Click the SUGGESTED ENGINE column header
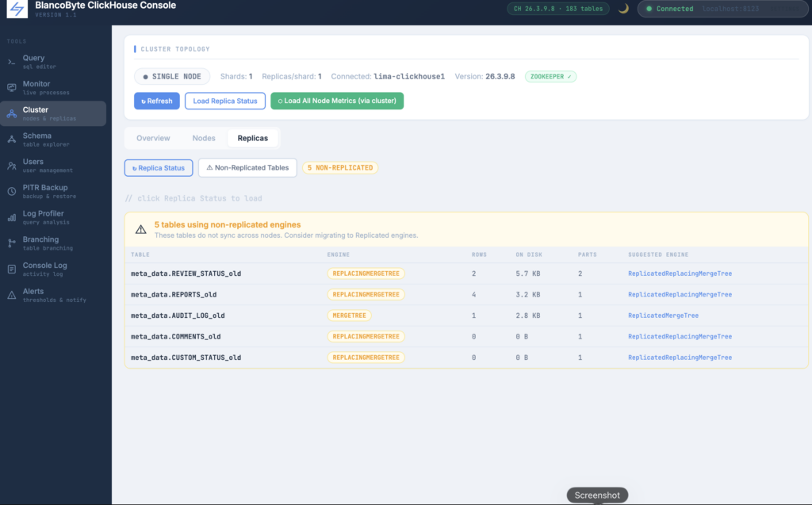812x505 pixels. pos(658,254)
